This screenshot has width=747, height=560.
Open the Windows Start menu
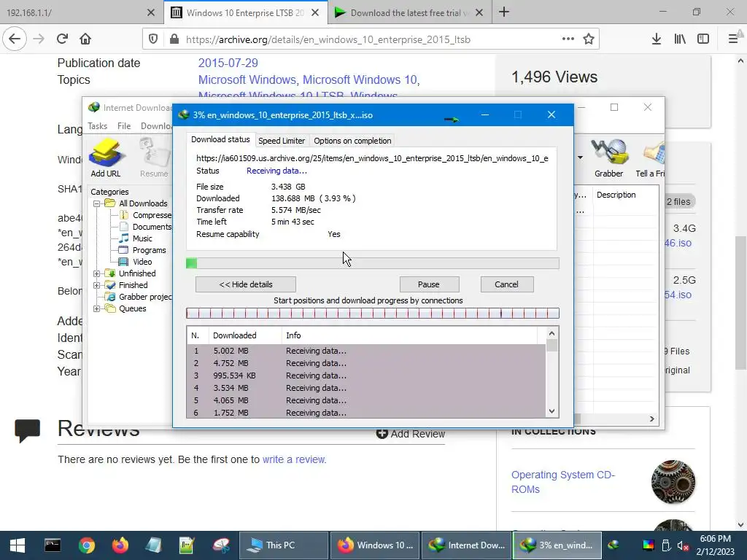pos(18,545)
